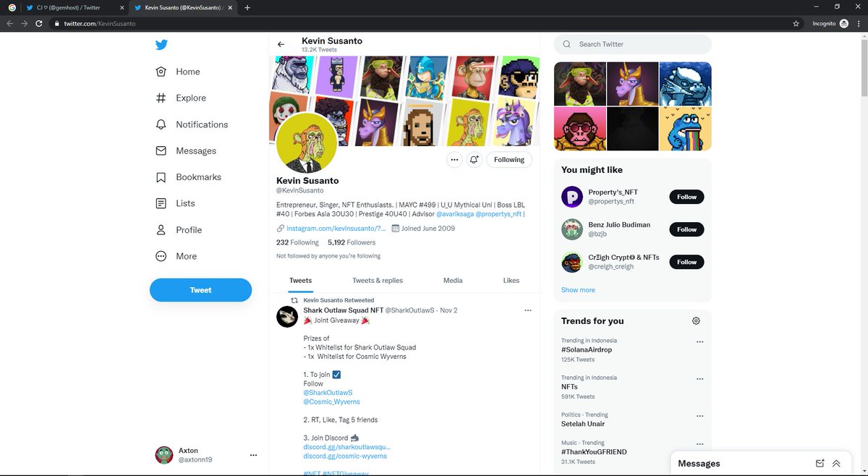The width and height of the screenshot is (868, 476).
Task: Open the Setelah Unair trend
Action: [583, 424]
